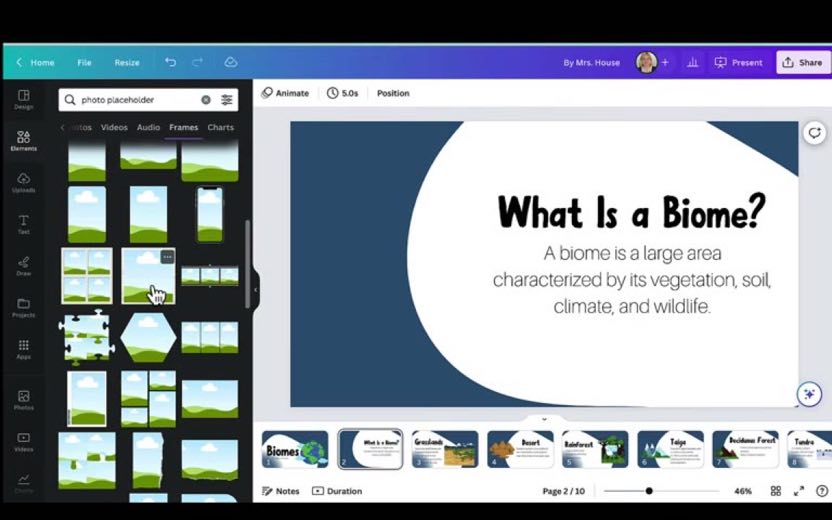832x520 pixels.
Task: Switch to the Charts tab
Action: [x=221, y=127]
